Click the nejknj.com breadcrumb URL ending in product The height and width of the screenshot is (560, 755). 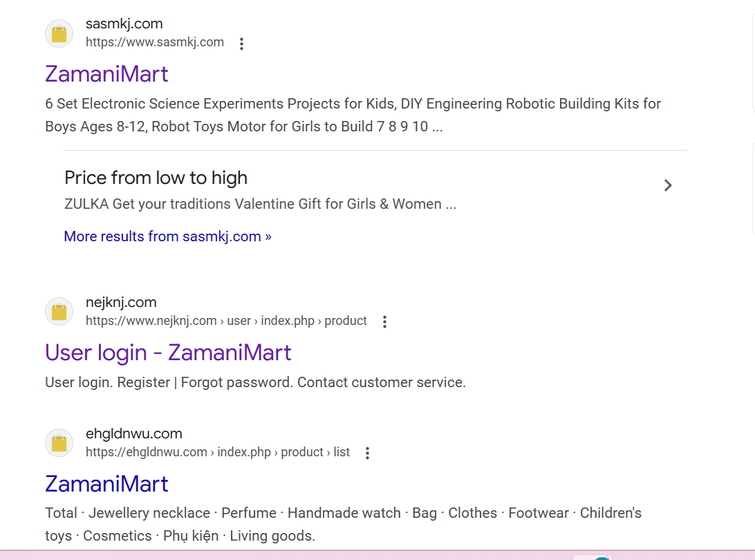[226, 321]
